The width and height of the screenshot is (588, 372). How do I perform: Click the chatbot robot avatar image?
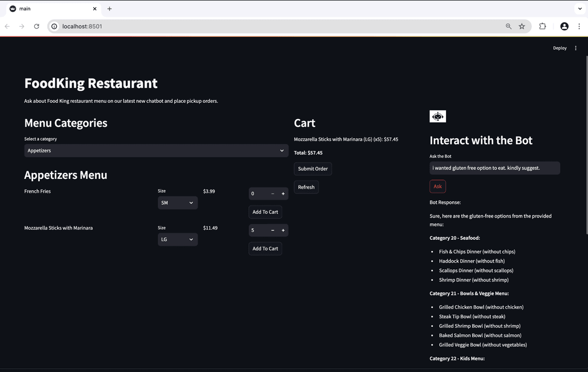coord(438,116)
